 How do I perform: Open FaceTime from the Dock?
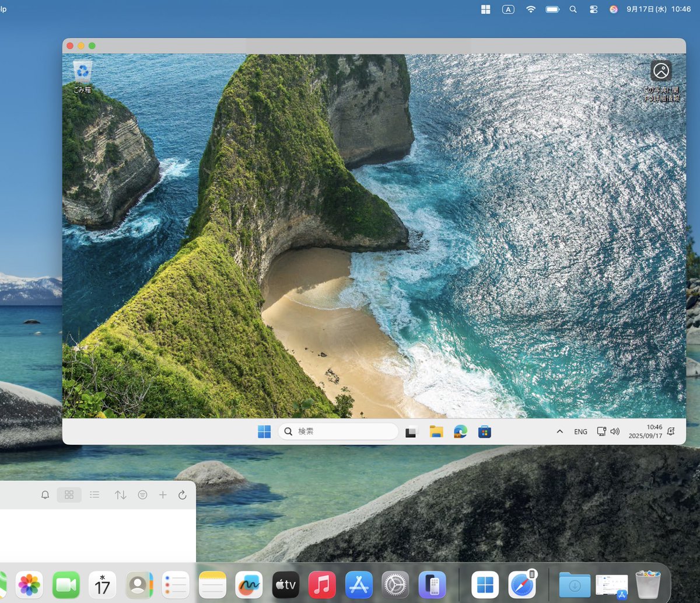click(x=66, y=584)
